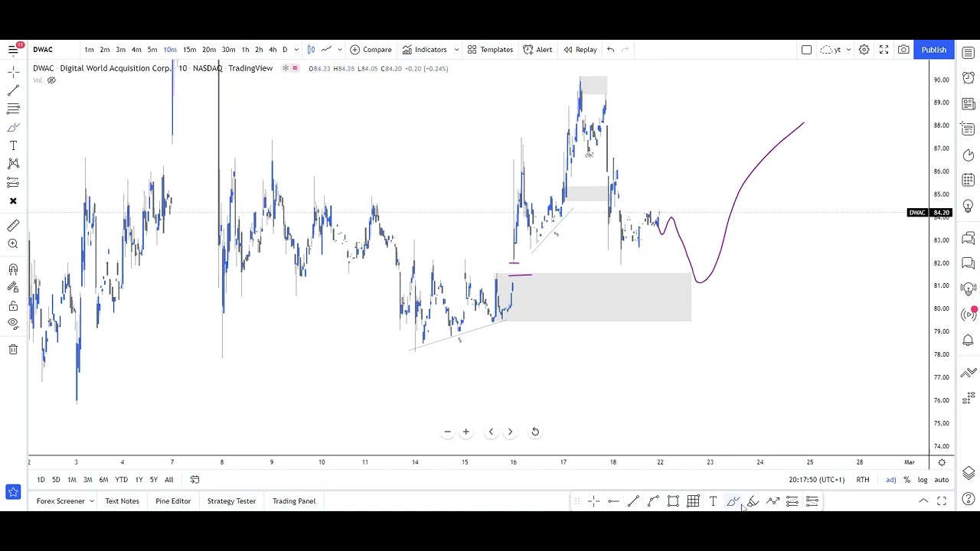Viewport: 980px width, 551px height.
Task: Open the 'yt' cloud layout dropdown
Action: (x=835, y=50)
